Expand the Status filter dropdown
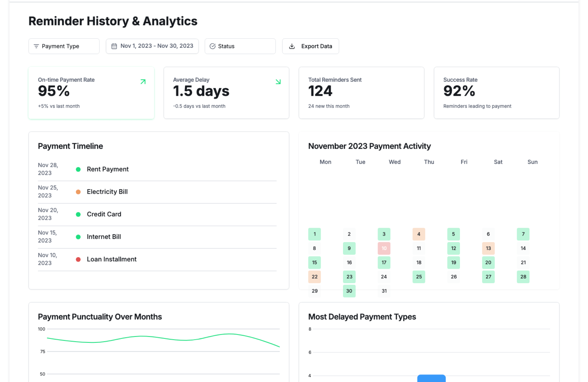The image size is (588, 382). coord(240,46)
